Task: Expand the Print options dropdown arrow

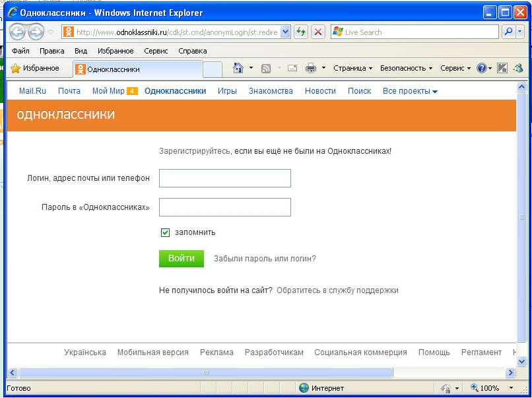Action: 323,68
